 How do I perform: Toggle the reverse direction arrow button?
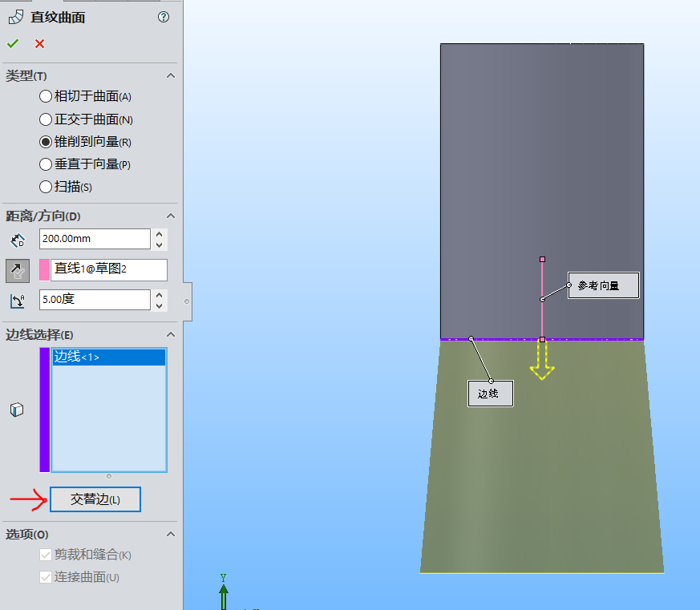[18, 271]
